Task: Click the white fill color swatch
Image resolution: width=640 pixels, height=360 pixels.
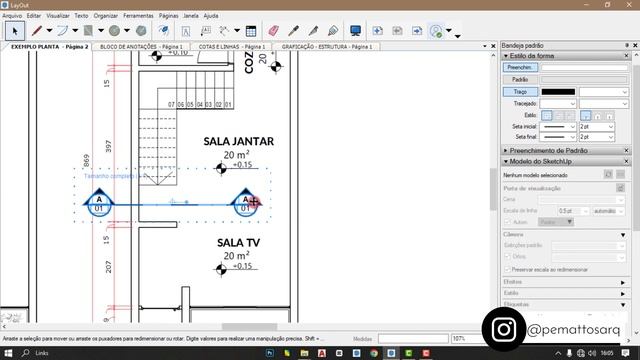Action: click(x=584, y=67)
